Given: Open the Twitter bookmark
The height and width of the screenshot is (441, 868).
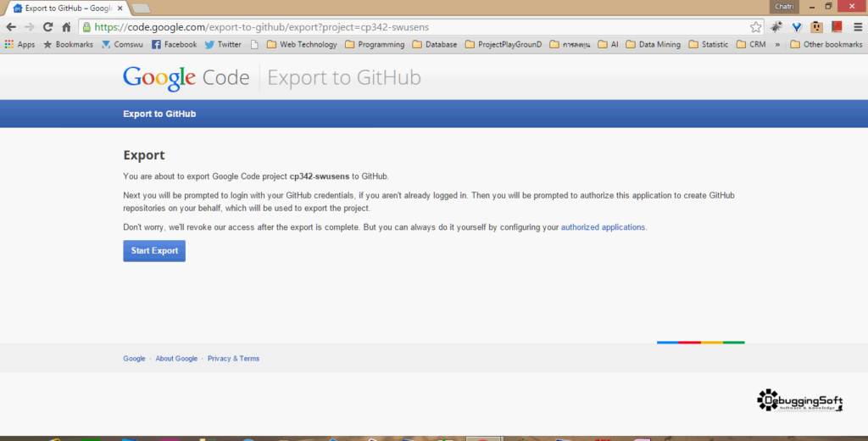Looking at the screenshot, I should click(x=223, y=44).
